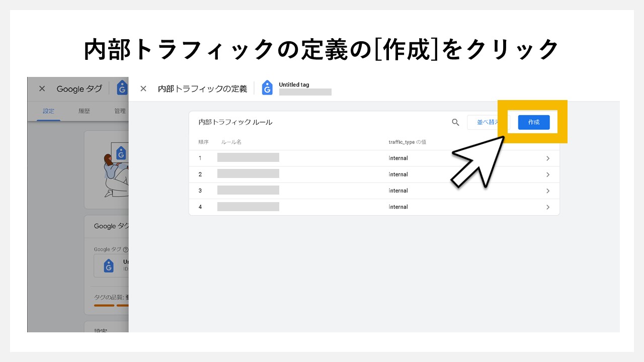Expand rule 1 using its right chevron
The height and width of the screenshot is (362, 644).
(548, 158)
